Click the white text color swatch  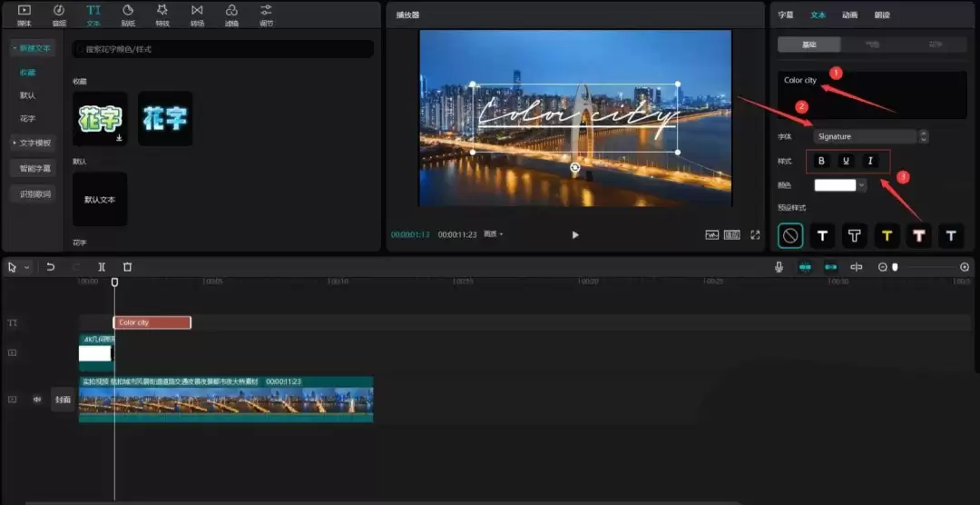coord(835,185)
